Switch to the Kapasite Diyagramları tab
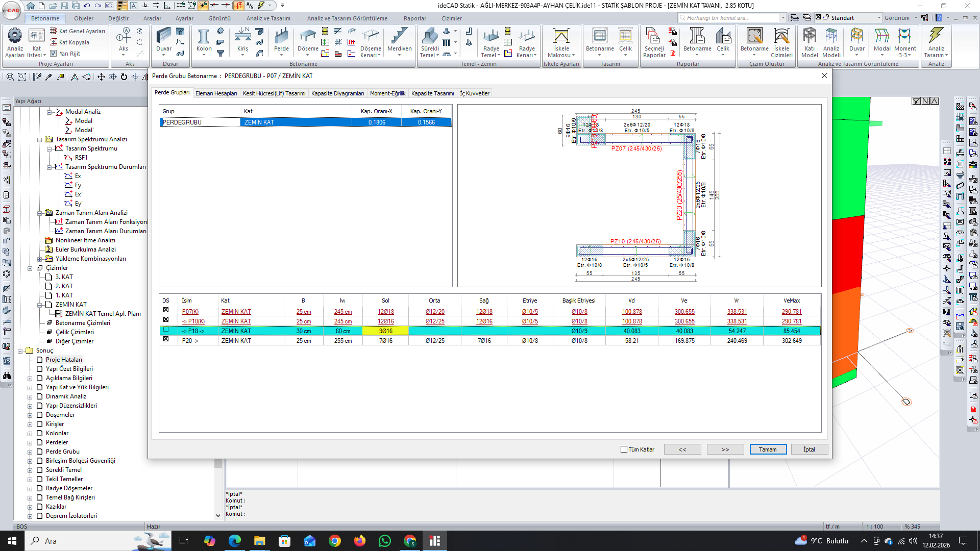The image size is (980, 551). point(337,93)
